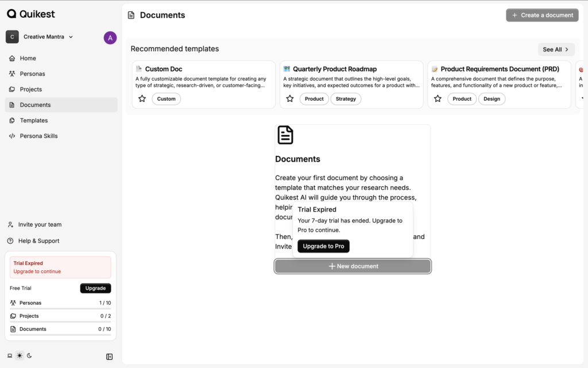
Task: Select the Strategy tag on Roadmap template
Action: point(346,99)
